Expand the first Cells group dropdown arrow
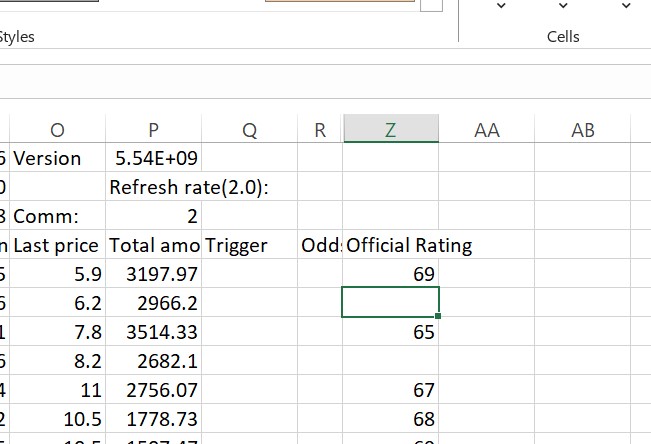The image size is (651, 444). 503,7
